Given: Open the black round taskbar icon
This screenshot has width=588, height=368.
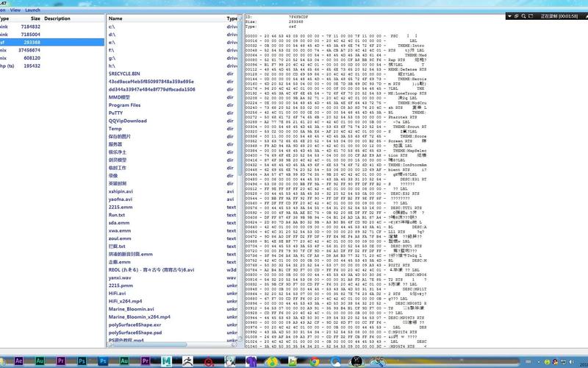Looking at the screenshot, I should point(356,361).
